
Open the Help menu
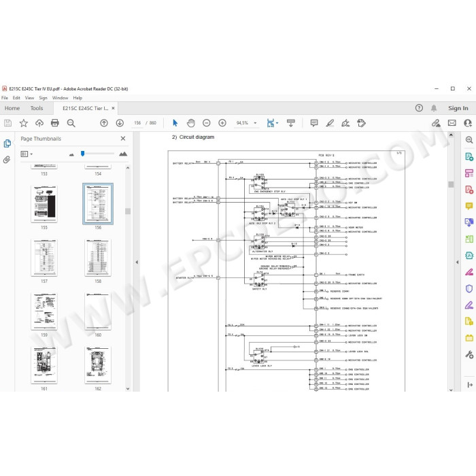point(78,98)
